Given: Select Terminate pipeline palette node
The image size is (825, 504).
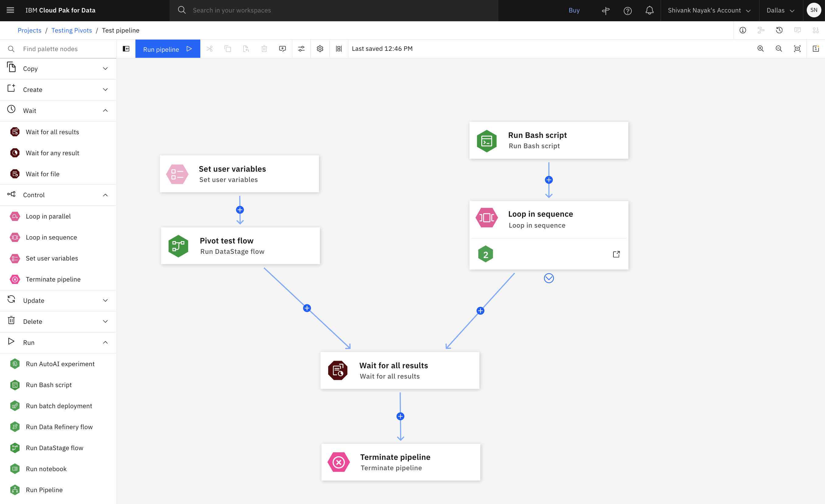Looking at the screenshot, I should point(58,279).
